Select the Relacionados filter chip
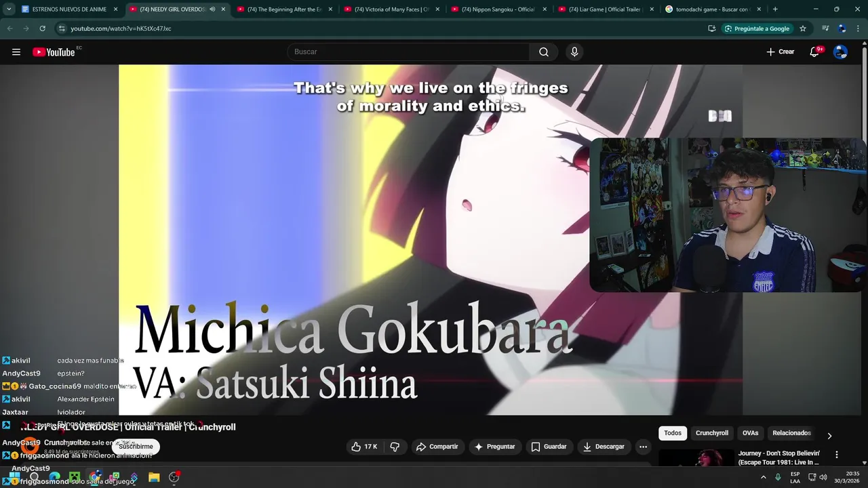 [791, 433]
